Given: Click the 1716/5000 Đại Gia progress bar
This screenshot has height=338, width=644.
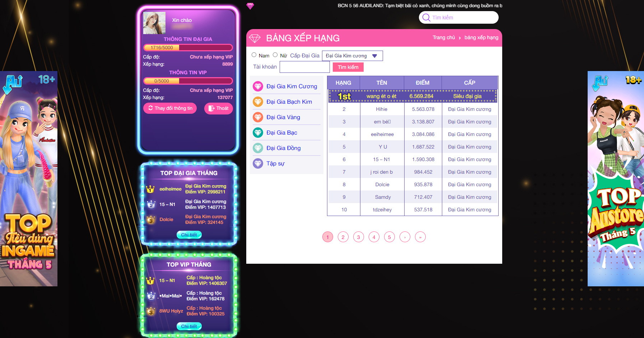Looking at the screenshot, I should click(x=188, y=47).
